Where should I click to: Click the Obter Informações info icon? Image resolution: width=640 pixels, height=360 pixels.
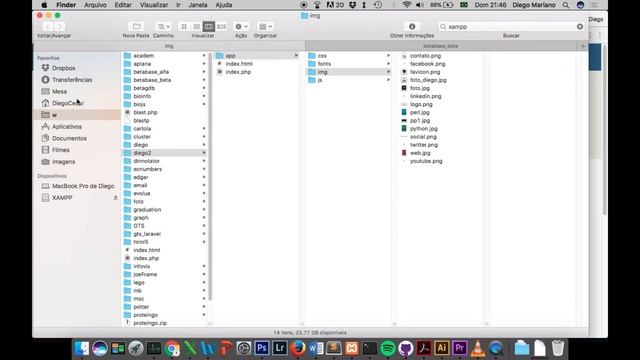tap(412, 27)
